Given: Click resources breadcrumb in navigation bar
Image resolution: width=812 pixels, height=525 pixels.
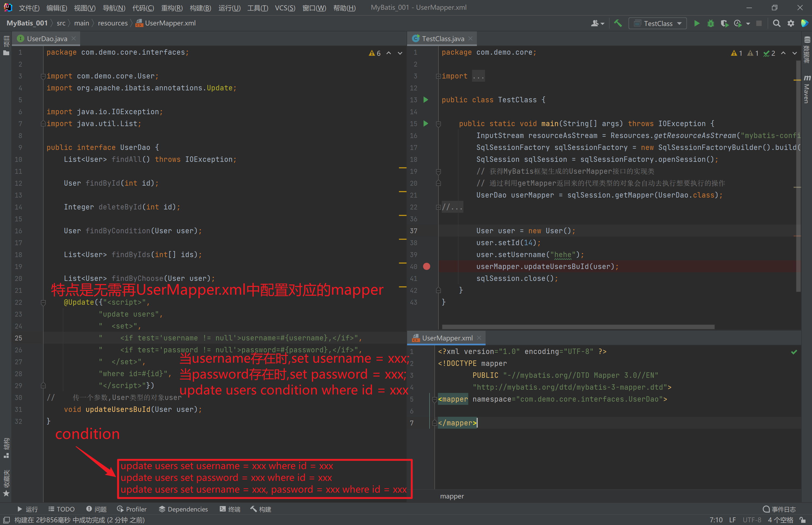Looking at the screenshot, I should (x=113, y=23).
